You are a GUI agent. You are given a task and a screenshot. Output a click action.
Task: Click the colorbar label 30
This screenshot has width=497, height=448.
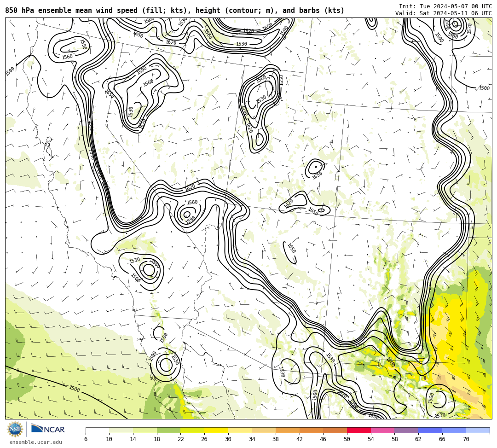point(228,439)
